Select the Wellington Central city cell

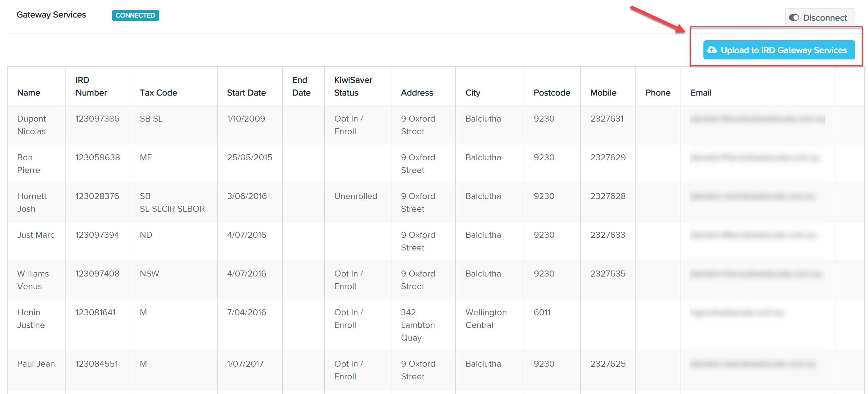click(486, 318)
